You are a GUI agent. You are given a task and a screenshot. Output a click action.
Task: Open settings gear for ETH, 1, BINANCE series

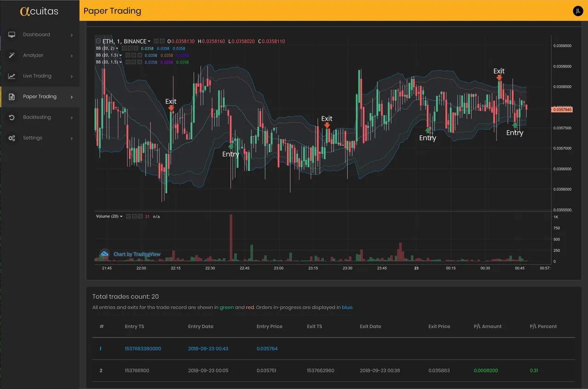(x=162, y=41)
